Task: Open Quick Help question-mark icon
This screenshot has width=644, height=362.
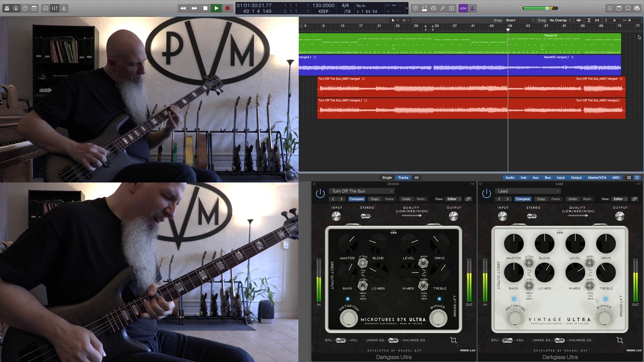Action: pyautogui.click(x=25, y=8)
